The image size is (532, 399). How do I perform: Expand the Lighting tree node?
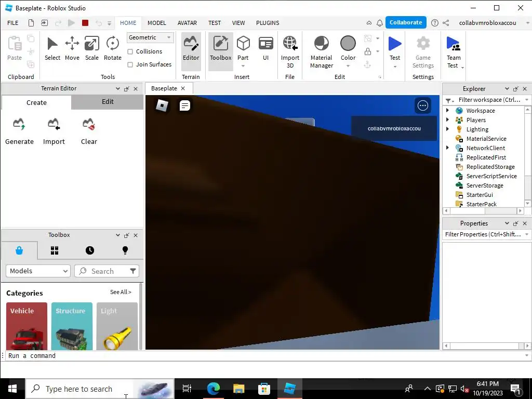(447, 129)
